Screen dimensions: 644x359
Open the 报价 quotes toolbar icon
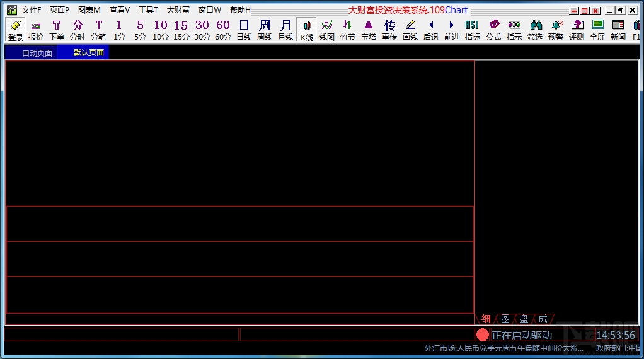[36, 30]
